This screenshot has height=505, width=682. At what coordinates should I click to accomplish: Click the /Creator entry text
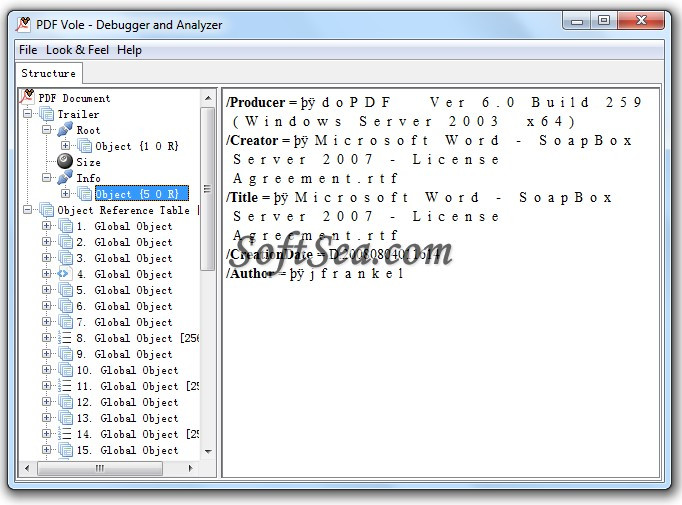tap(429, 159)
